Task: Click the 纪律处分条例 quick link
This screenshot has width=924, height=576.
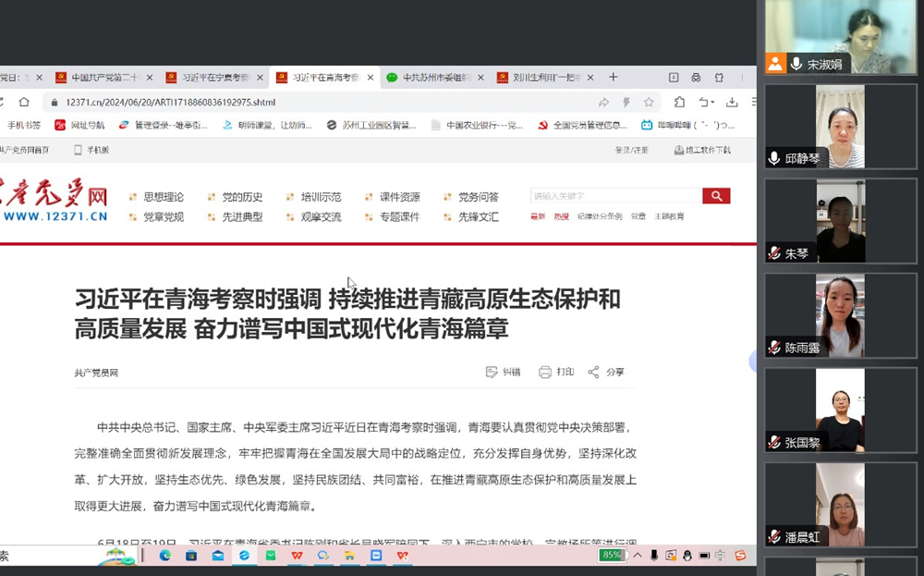Action: (600, 216)
